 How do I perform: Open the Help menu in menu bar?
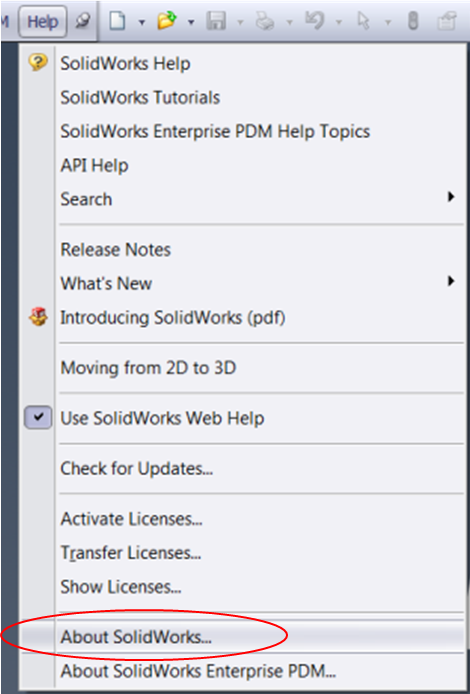point(42,21)
